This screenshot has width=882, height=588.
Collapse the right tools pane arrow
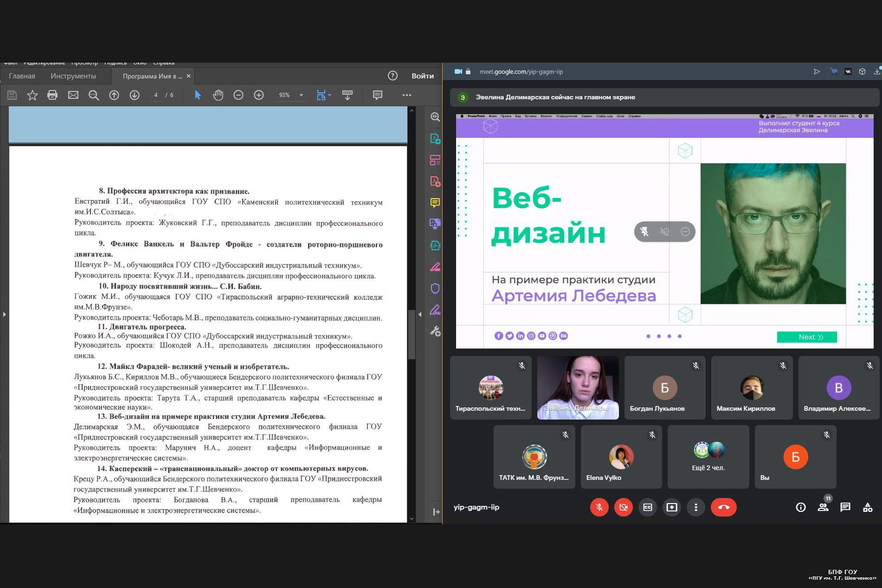420,315
